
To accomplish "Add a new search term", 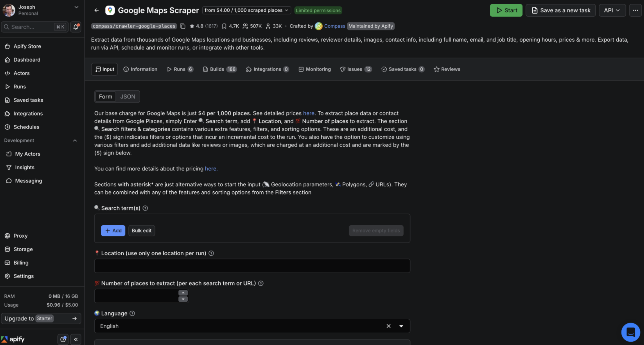I will tap(113, 230).
